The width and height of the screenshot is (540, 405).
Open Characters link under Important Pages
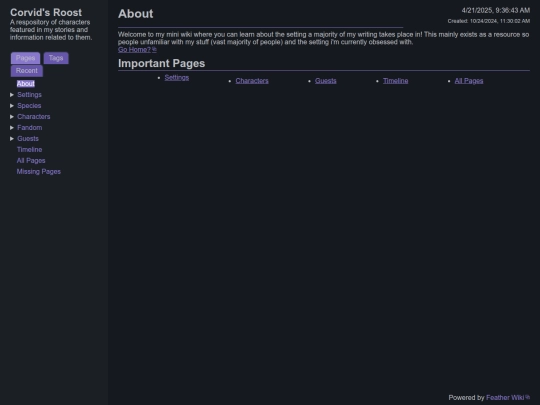[x=252, y=81]
